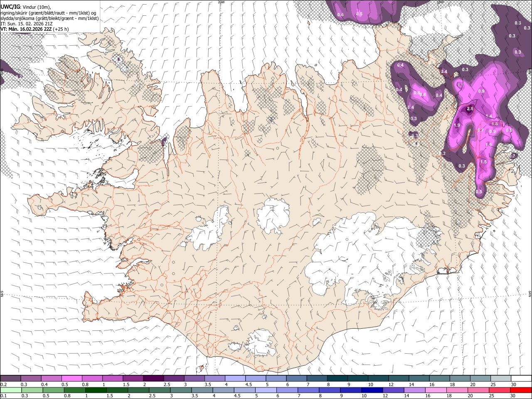Click lower-row rain swatch labeled 0.1, pale green
Image resolution: width=532 pixels, height=399 pixels.
[x=11, y=390]
